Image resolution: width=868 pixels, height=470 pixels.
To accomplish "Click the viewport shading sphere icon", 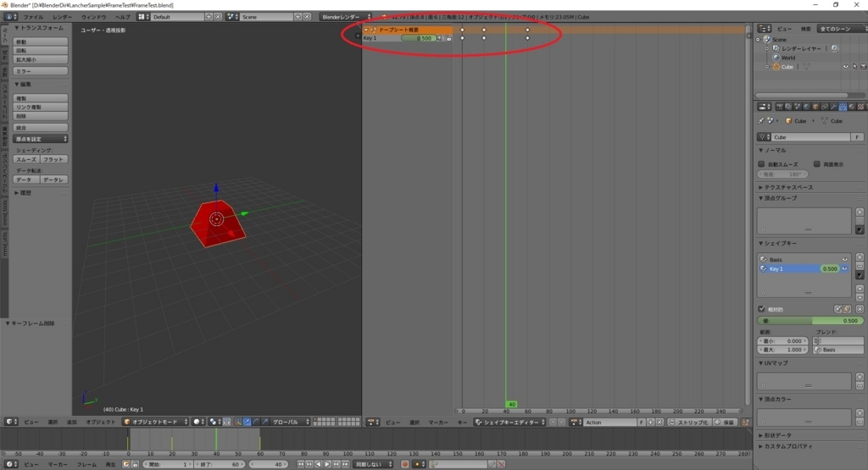I will pyautogui.click(x=197, y=422).
